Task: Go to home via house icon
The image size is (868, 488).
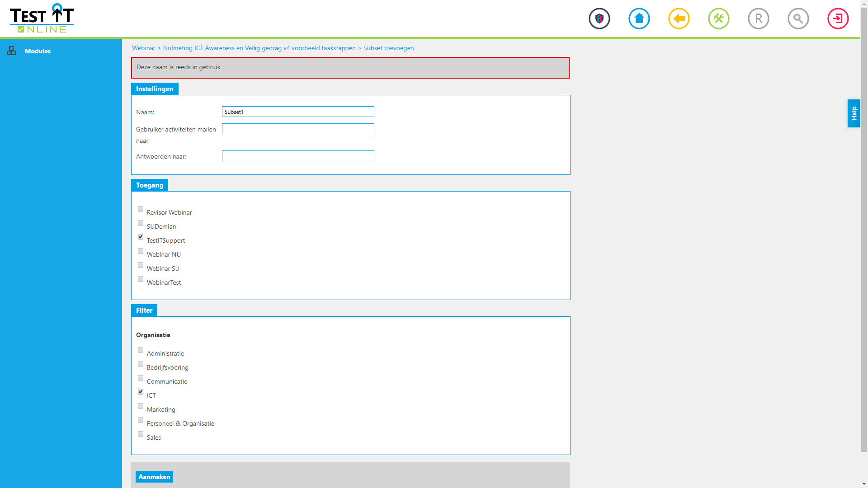Action: tap(639, 19)
